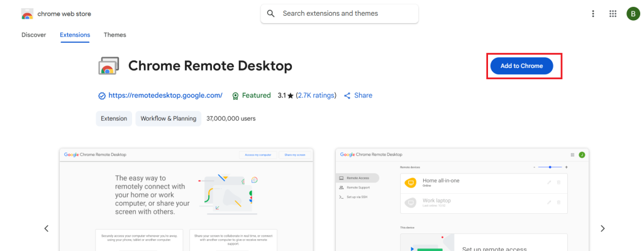Open the remotedesktop.google.com link
The height and width of the screenshot is (251, 644).
[165, 96]
